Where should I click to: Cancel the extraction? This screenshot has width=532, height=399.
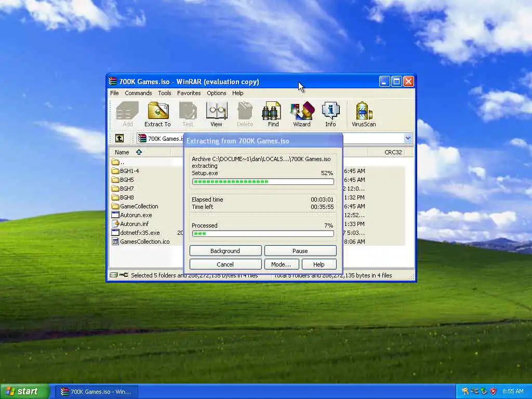[225, 264]
